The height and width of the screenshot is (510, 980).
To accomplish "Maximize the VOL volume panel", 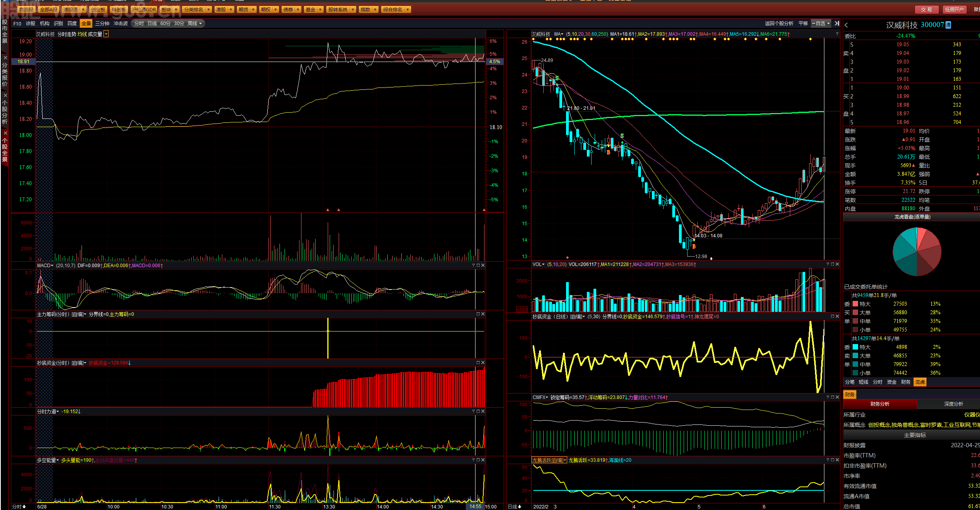I will pos(833,264).
